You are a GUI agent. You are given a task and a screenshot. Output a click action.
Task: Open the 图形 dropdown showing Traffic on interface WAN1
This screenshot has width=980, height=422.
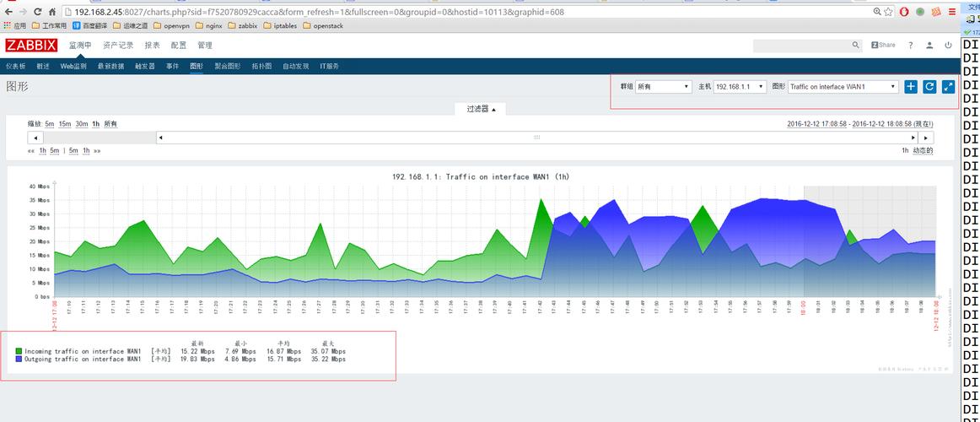coord(843,87)
